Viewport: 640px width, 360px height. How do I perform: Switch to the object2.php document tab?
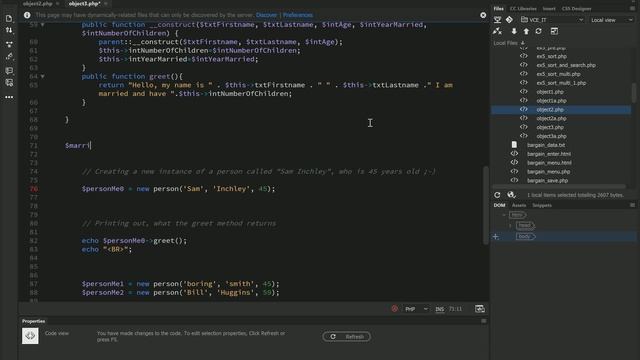pos(38,4)
